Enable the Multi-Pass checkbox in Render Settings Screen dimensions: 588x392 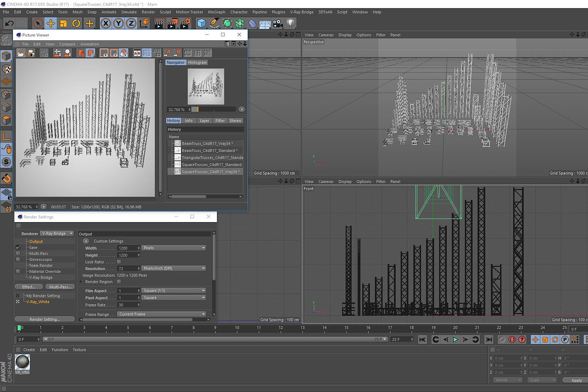[18, 253]
